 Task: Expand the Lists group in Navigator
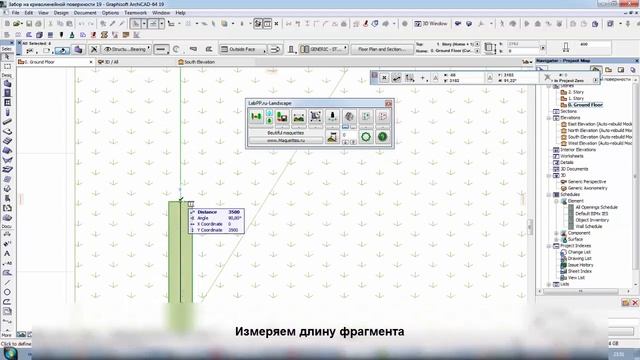pos(549,284)
